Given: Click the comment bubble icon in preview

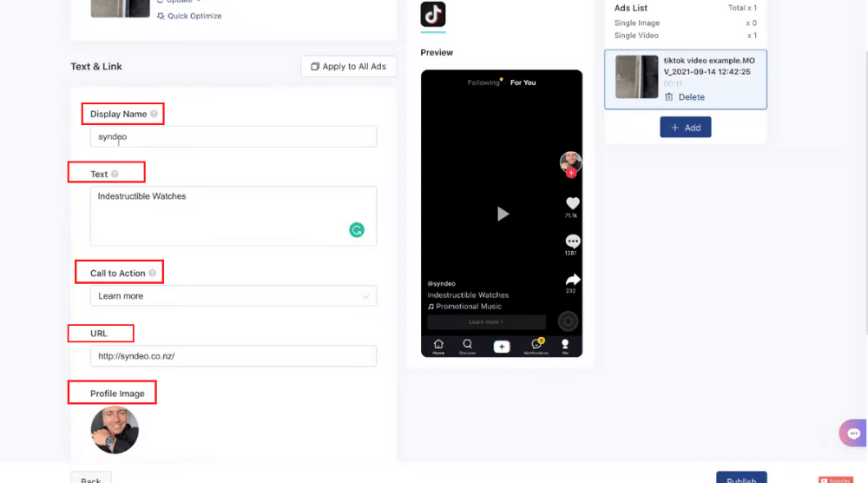Looking at the screenshot, I should (572, 241).
